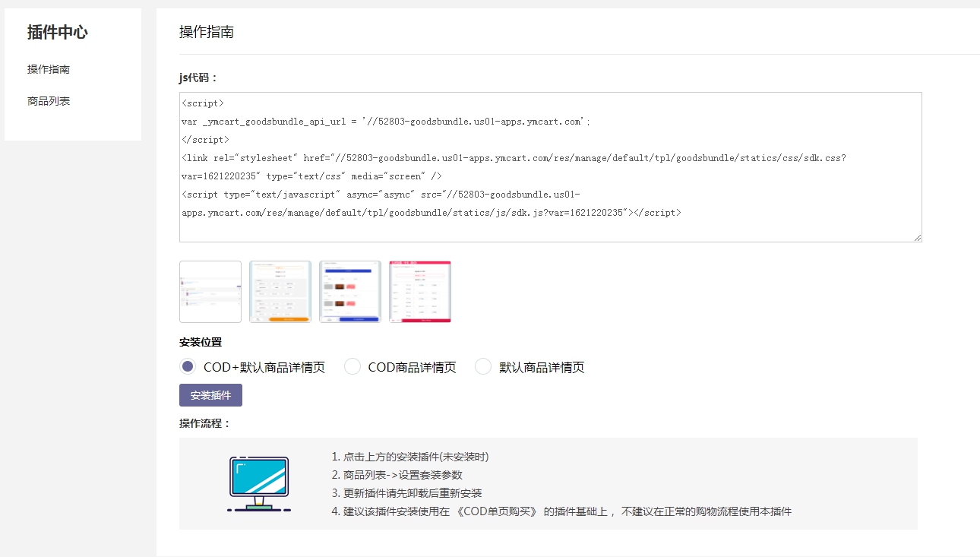The image size is (980, 557).
Task: Click the 安装位置 section label
Action: tap(201, 343)
